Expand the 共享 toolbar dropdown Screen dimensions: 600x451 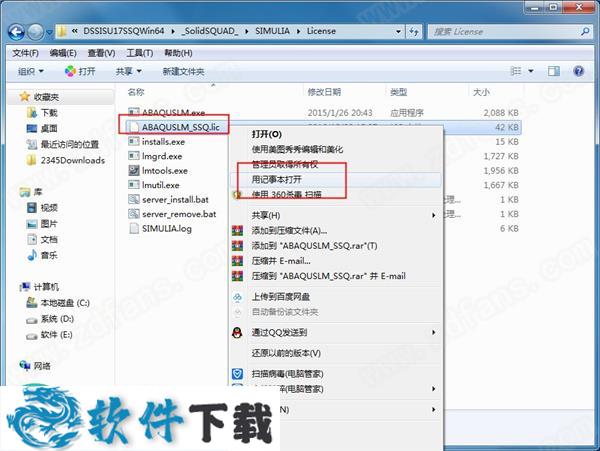129,71
